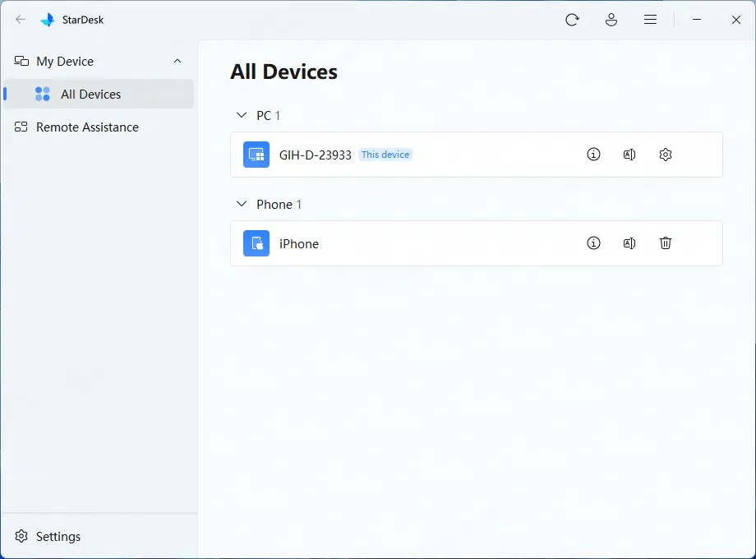This screenshot has height=559, width=756.
Task: Click the All Devices grid icon in sidebar
Action: (43, 94)
